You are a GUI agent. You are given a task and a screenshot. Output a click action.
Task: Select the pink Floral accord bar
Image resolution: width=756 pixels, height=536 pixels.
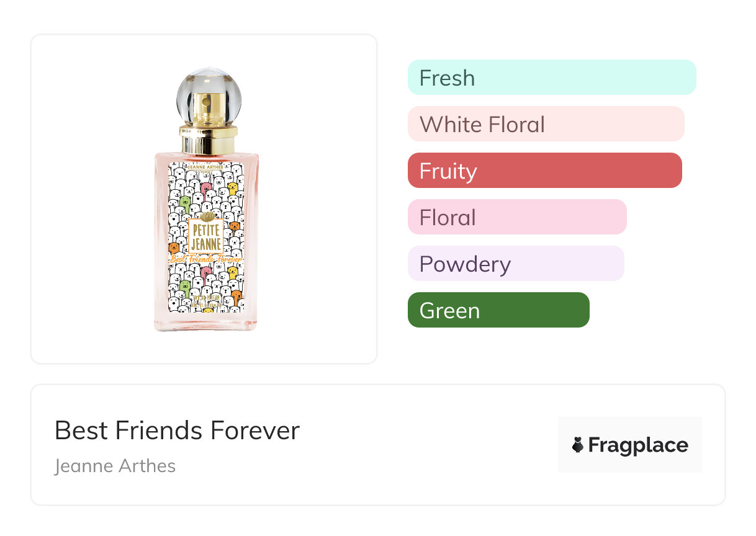pos(517,217)
